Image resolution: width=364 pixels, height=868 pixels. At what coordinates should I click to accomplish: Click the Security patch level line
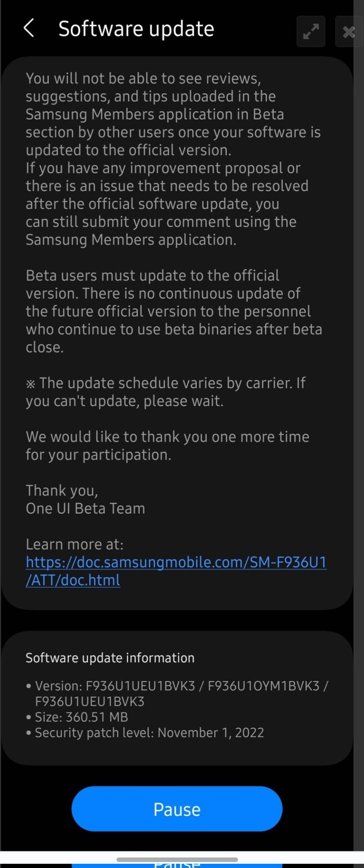coord(149,733)
